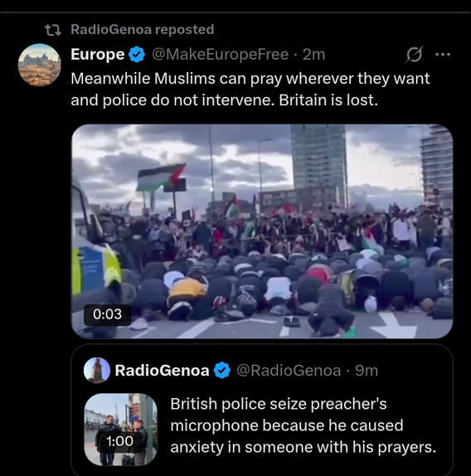Screen dimensions: 471x476
Task: Play the street prayer video
Action: tap(262, 231)
